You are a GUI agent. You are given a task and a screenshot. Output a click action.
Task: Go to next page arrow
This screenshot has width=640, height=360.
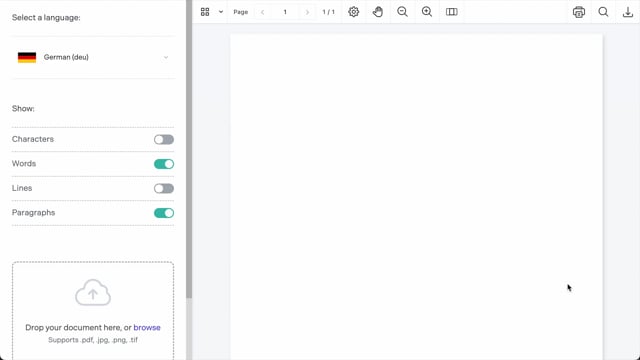(x=307, y=12)
